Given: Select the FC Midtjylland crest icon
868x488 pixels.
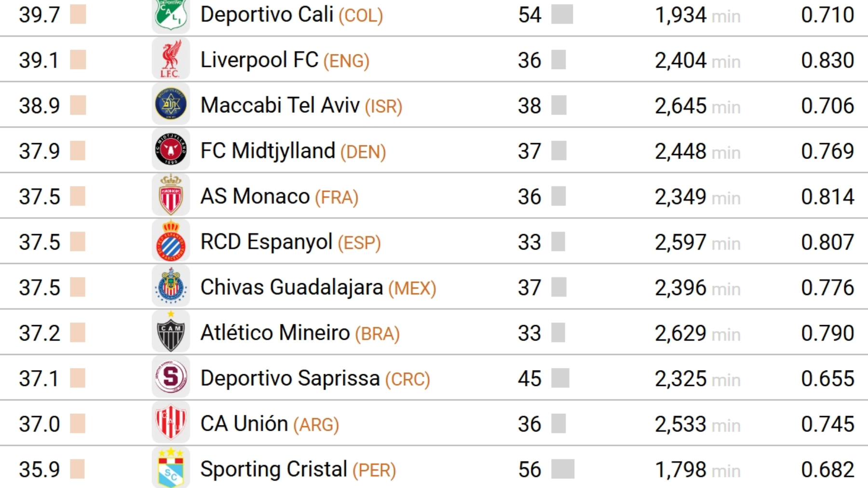Looking at the screenshot, I should point(171,151).
